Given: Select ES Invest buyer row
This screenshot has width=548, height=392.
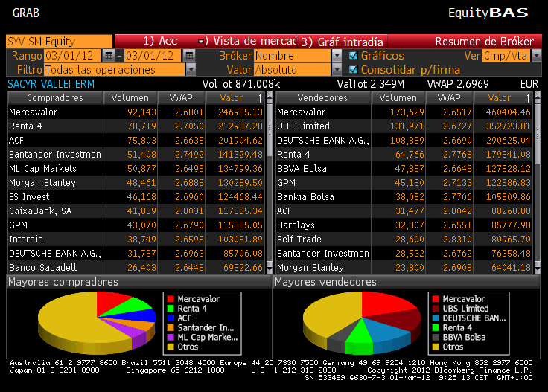Looking at the screenshot, I should 136,197.
